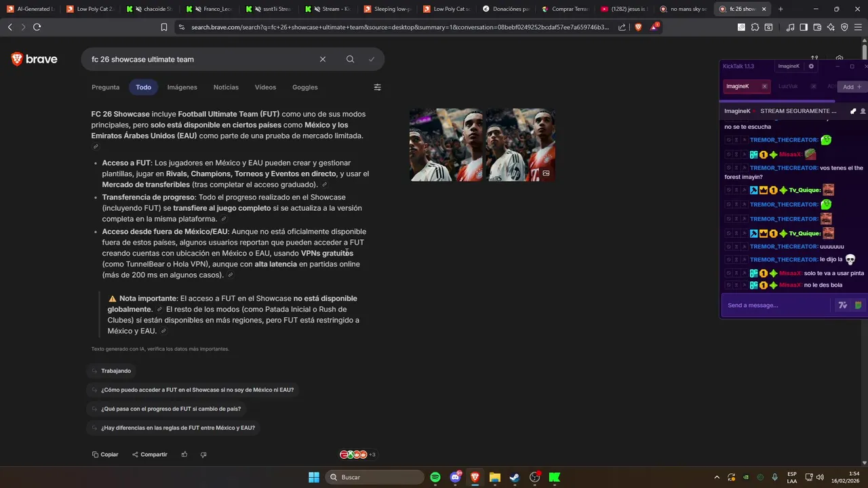This screenshot has width=868, height=488.
Task: Open File Explorer from the taskbar
Action: tap(495, 477)
